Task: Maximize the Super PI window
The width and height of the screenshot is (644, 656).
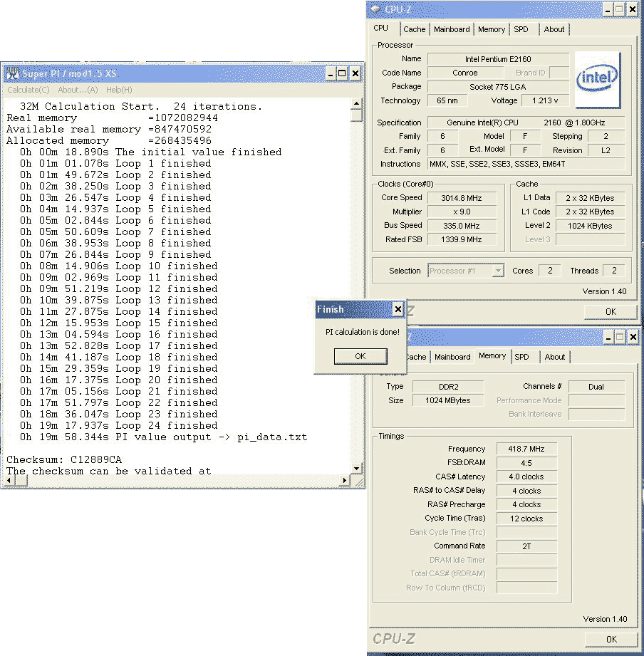Action: coord(342,73)
